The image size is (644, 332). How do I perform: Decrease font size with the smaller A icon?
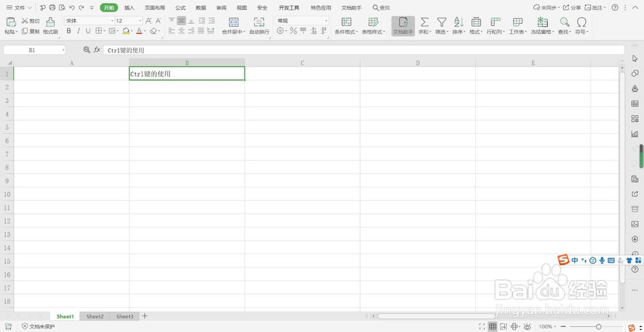tap(158, 21)
